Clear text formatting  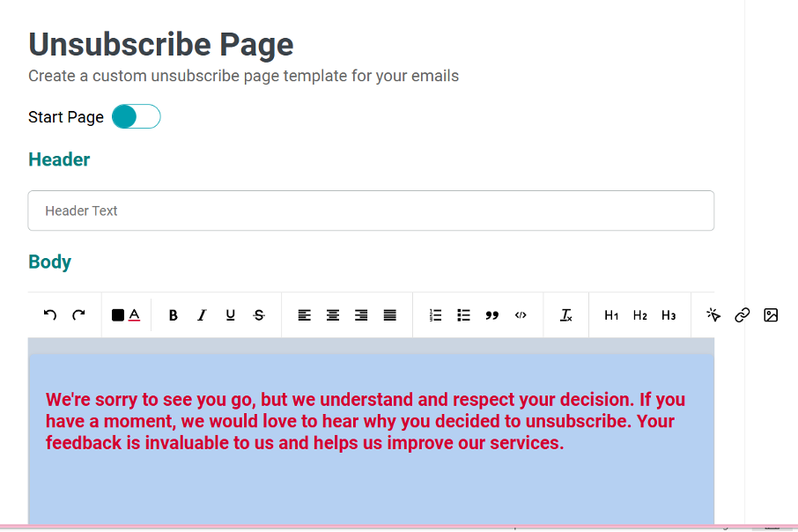click(x=566, y=315)
